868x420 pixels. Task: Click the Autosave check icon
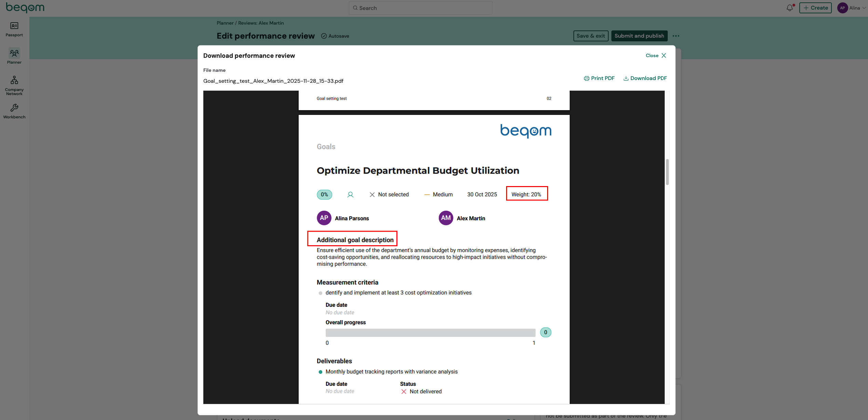[324, 36]
